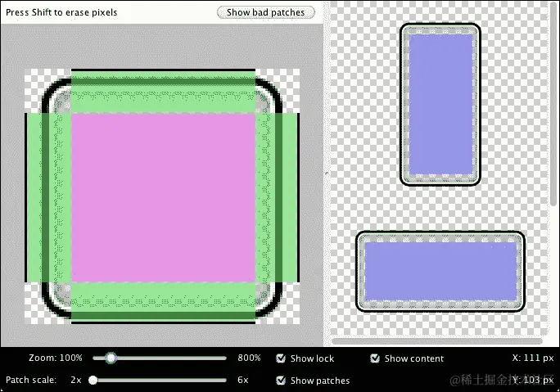Click the preview pane horizontal scrollbar
Image resolution: width=560 pixels, height=392 pixels.
[437, 341]
